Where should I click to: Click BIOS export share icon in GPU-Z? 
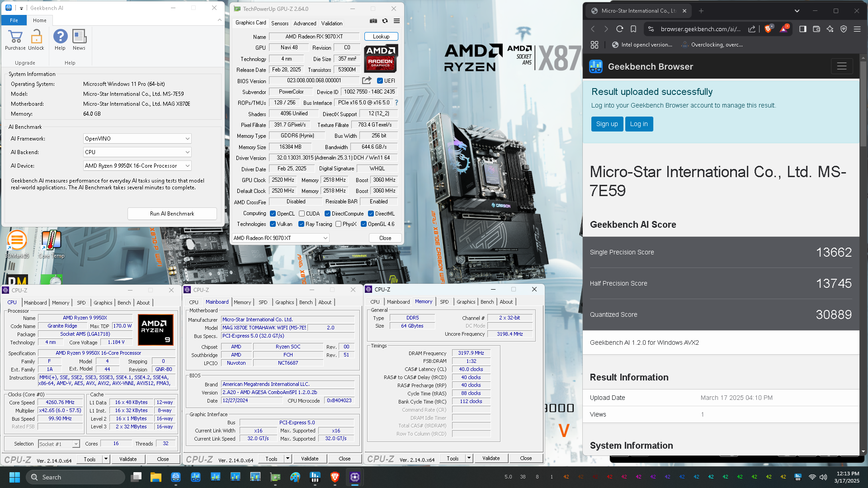pos(367,80)
